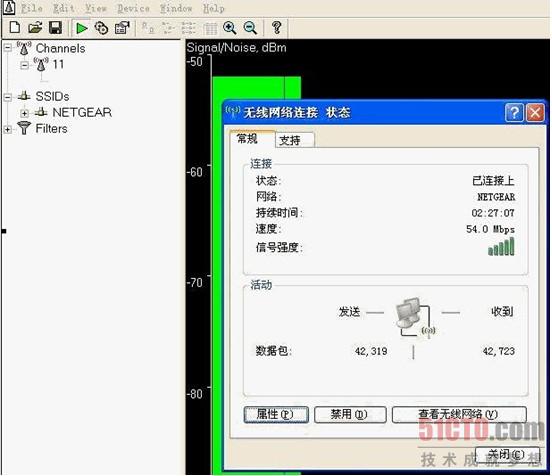The image size is (552, 476).
Task: Collapse the SSIDs tree node
Action: click(8, 97)
